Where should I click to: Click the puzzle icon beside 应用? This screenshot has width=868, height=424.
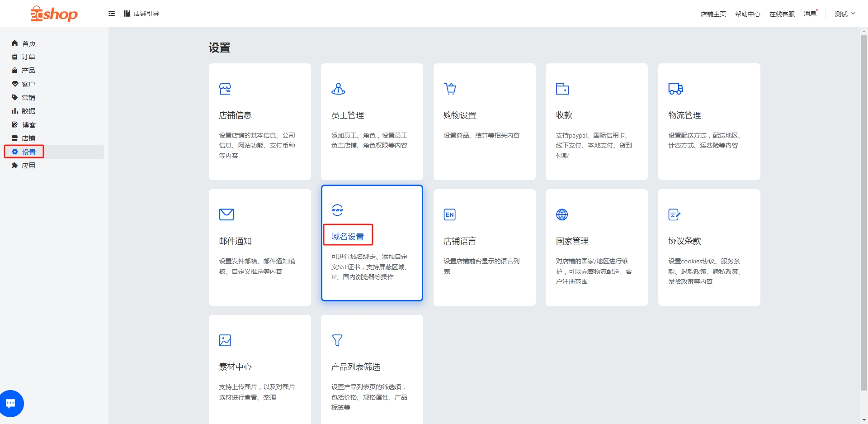[x=14, y=166]
